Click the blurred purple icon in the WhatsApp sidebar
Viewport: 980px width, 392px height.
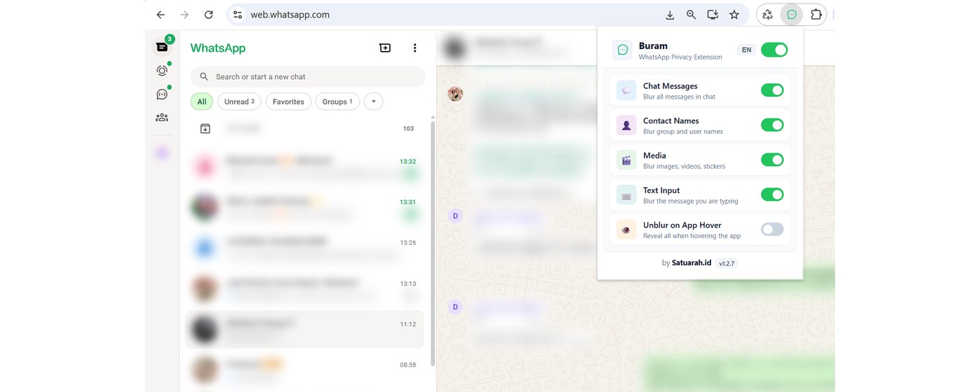tap(162, 153)
